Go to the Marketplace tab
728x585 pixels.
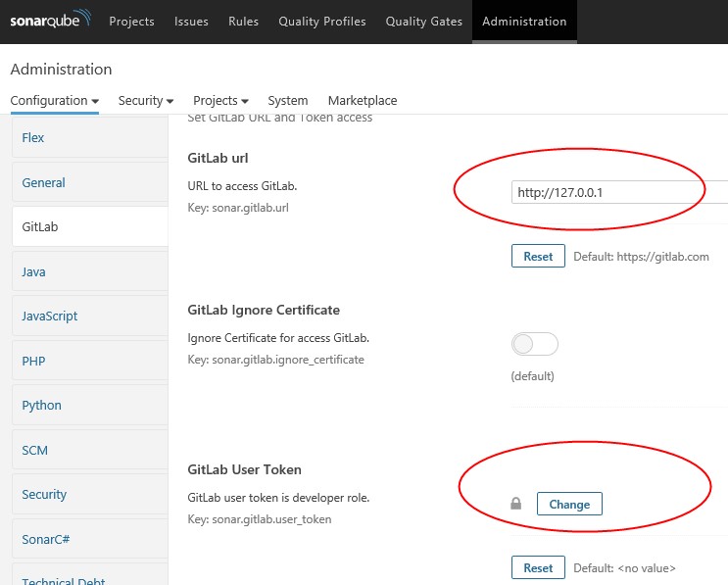point(363,101)
